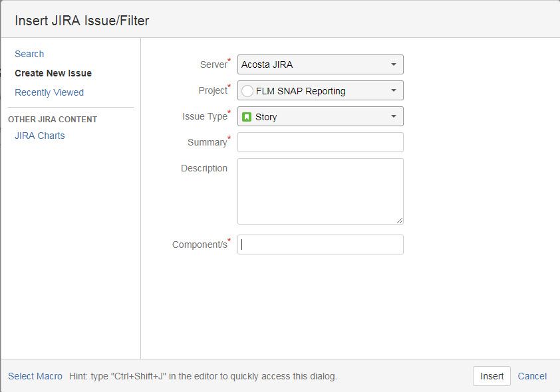Screen dimensions: 560x392
Task: Click the FLM SNAP Reporting project avatar
Action: pos(247,91)
